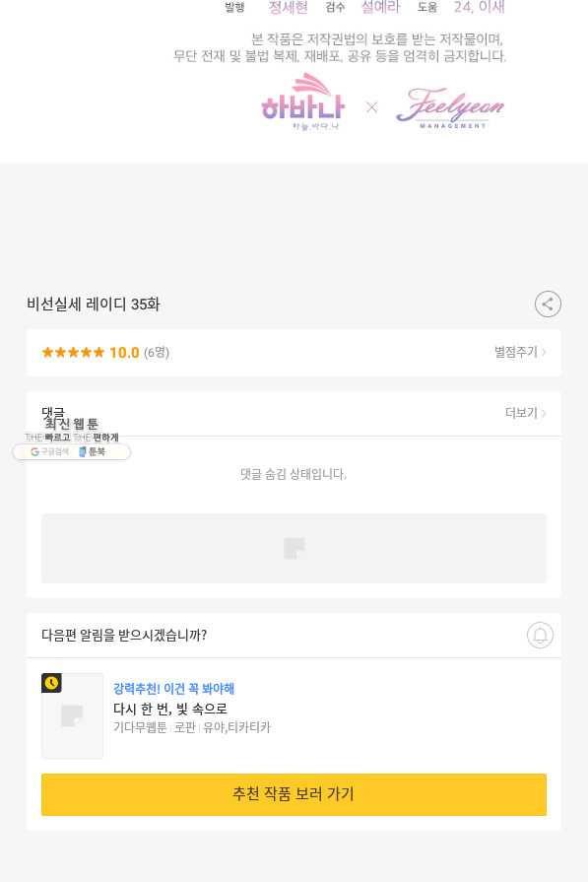The width and height of the screenshot is (588, 882).
Task: Tap the share icon beside episode title
Action: [x=548, y=305]
